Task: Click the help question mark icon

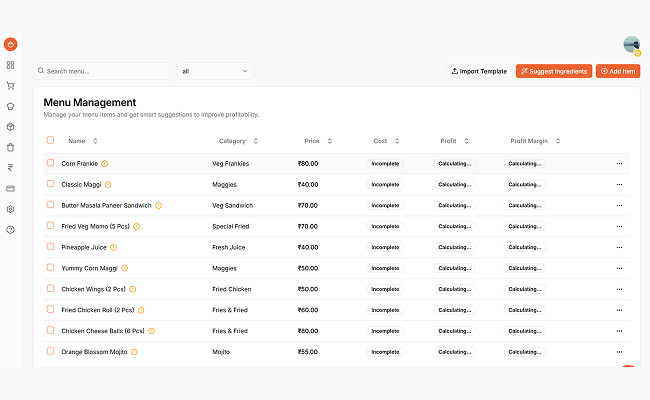Action: [x=10, y=229]
